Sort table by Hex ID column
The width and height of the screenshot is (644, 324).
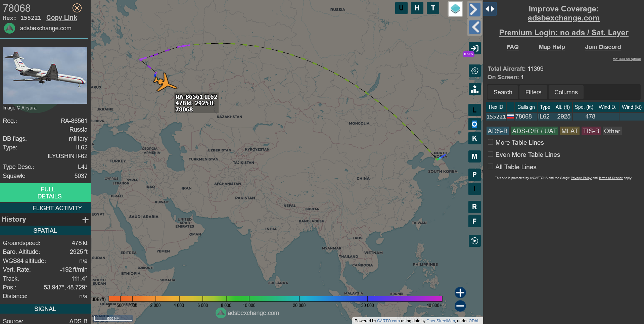click(x=496, y=107)
